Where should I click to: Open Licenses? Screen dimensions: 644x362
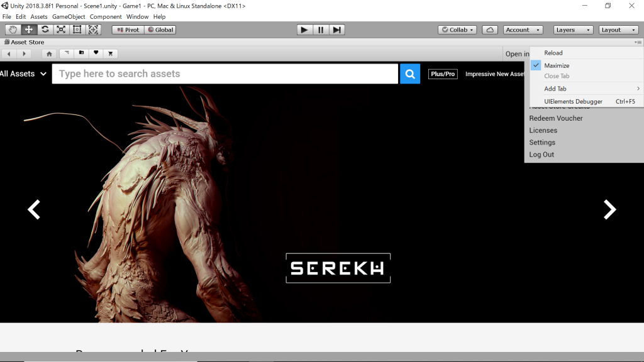(543, 130)
